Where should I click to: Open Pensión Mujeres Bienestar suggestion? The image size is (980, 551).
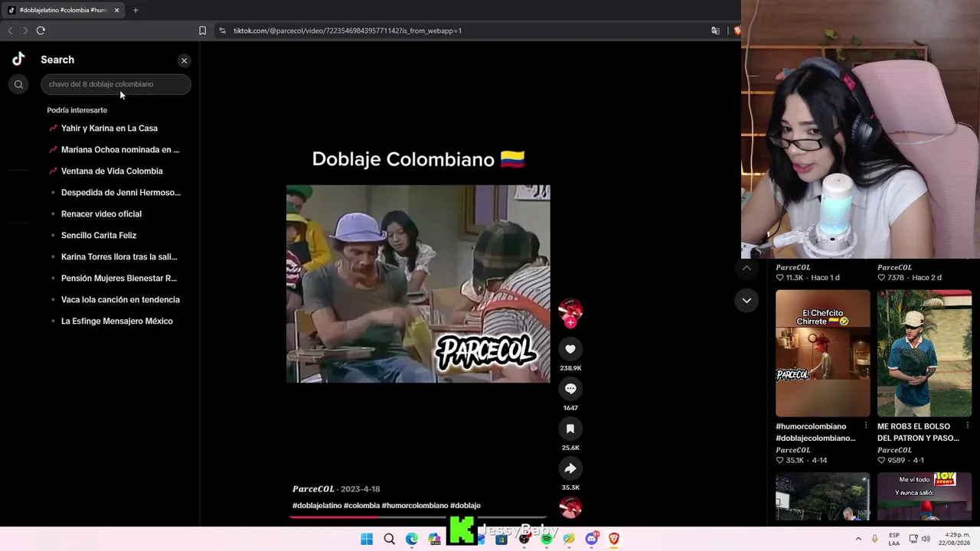[119, 279]
